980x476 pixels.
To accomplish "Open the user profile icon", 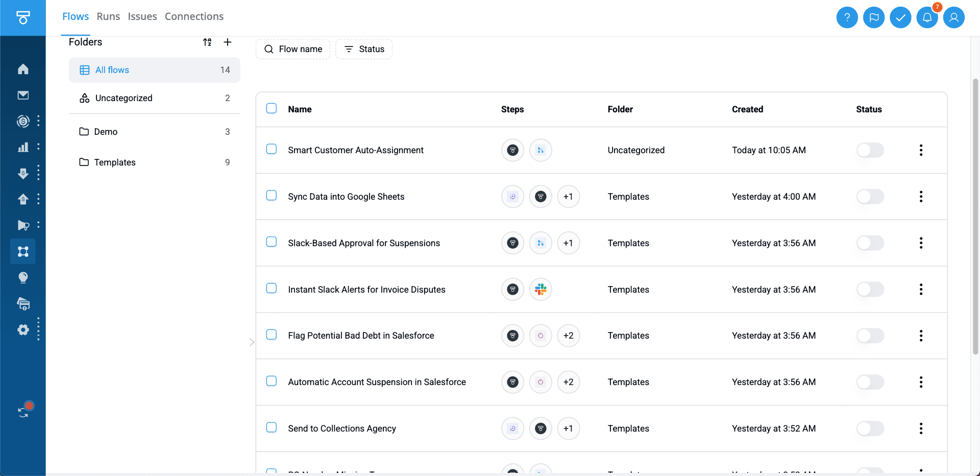I will [x=953, y=18].
